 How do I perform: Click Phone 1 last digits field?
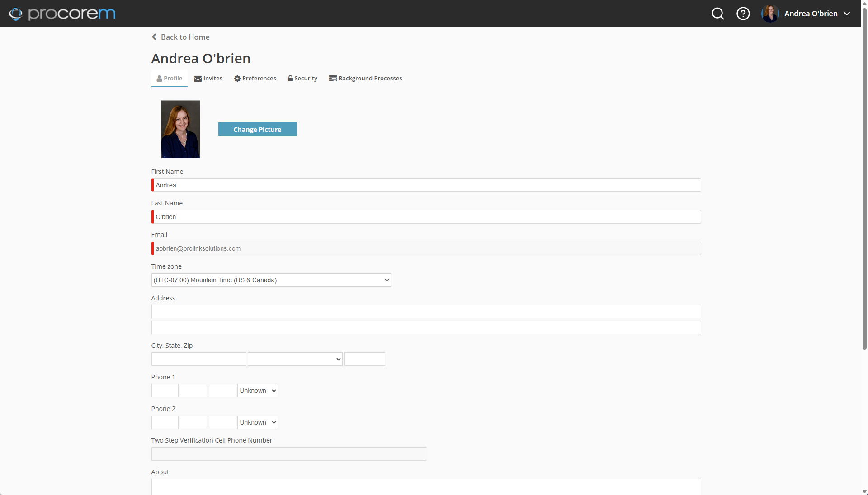tap(222, 391)
